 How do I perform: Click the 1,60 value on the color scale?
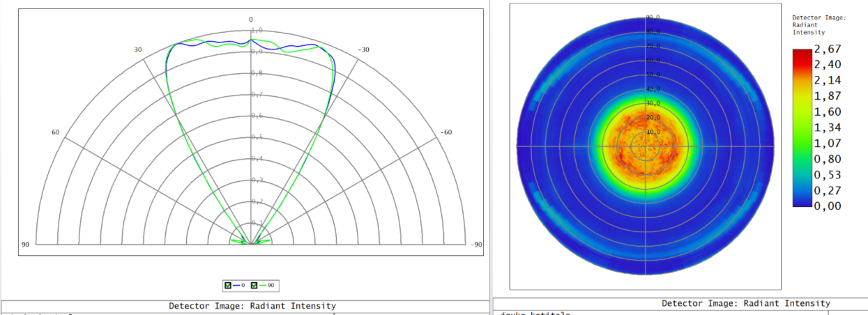pos(826,112)
